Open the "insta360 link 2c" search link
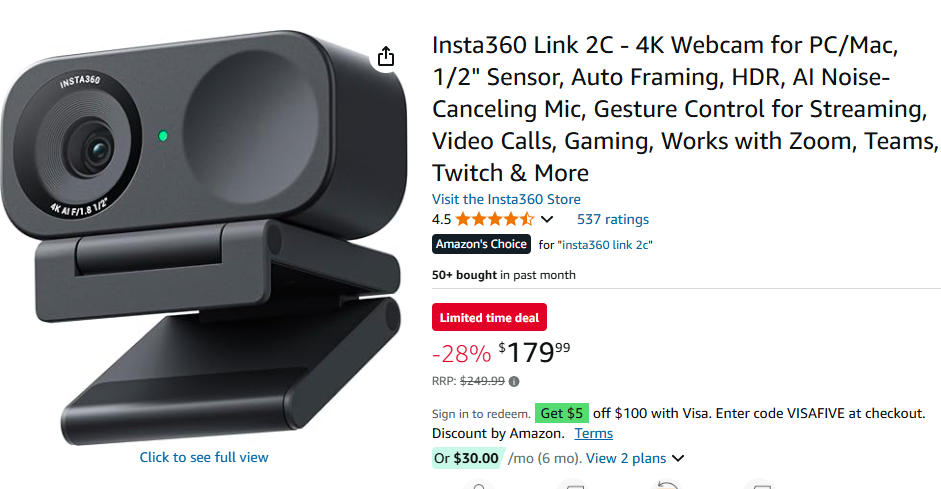 click(604, 244)
